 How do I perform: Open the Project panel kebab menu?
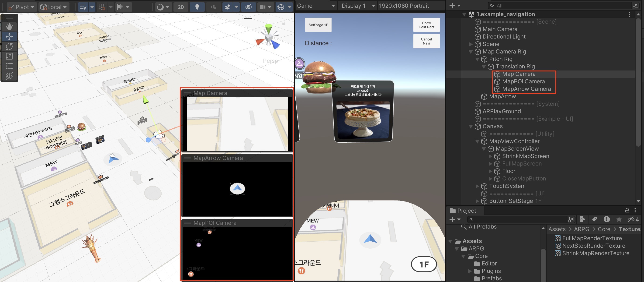(x=635, y=210)
